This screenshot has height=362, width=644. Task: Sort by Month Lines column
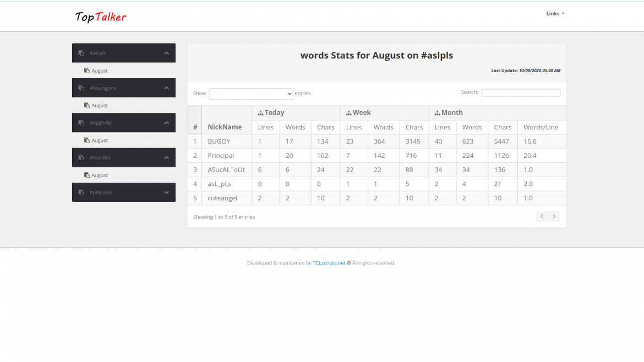(443, 127)
